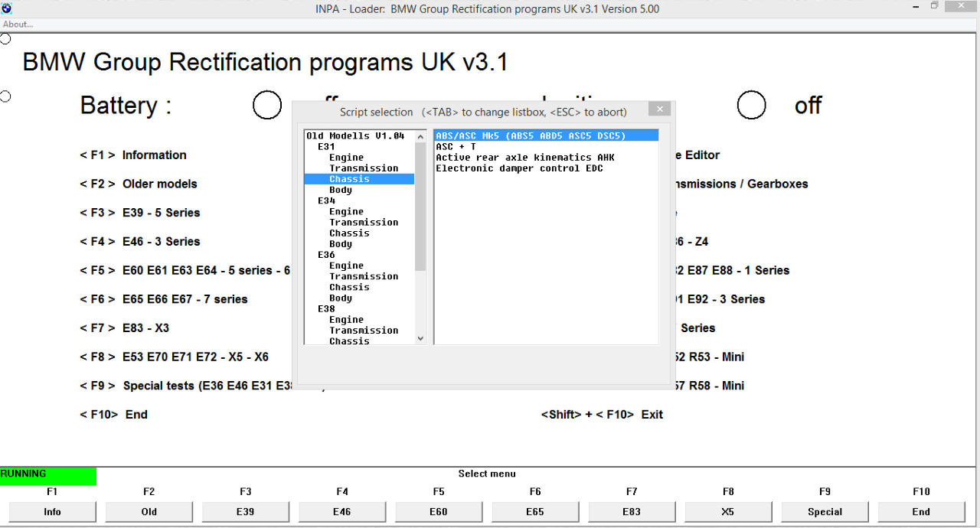Click tree list scrollbar down arrow
The width and height of the screenshot is (980, 528).
420,338
